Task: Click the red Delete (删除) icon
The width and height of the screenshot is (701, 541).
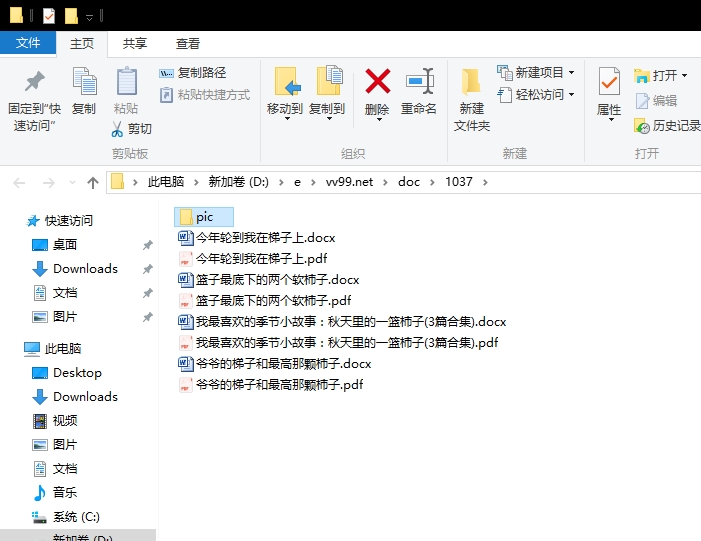Action: [377, 81]
